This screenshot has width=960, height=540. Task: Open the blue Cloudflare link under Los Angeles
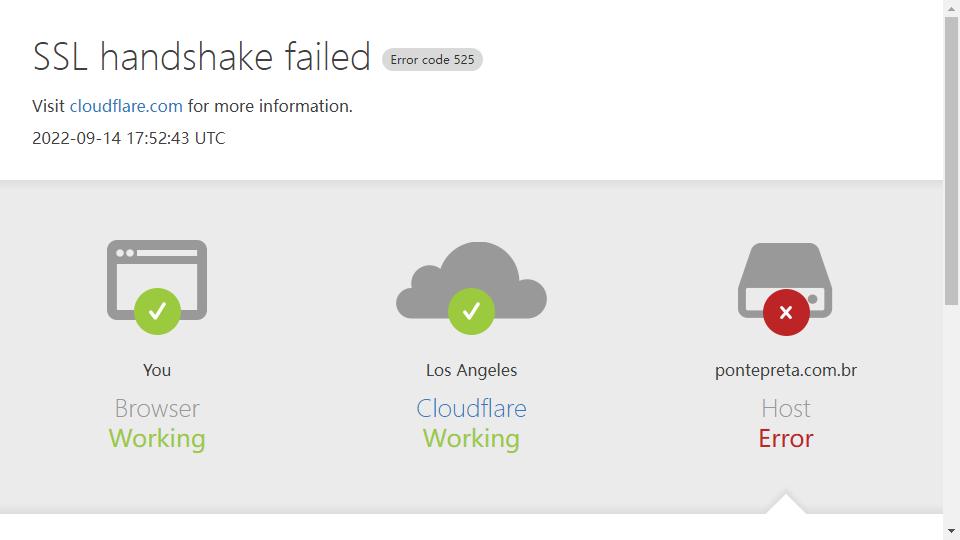coord(471,408)
